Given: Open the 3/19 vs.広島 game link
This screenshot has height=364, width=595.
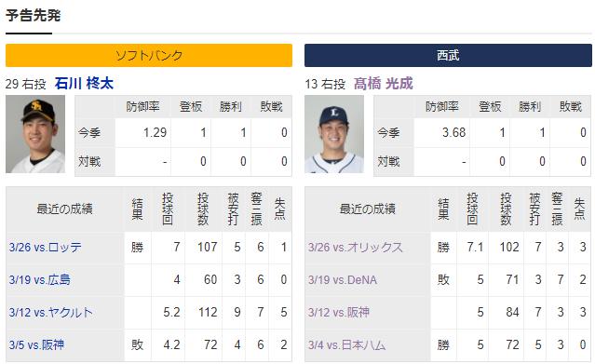Looking at the screenshot, I should [39, 280].
